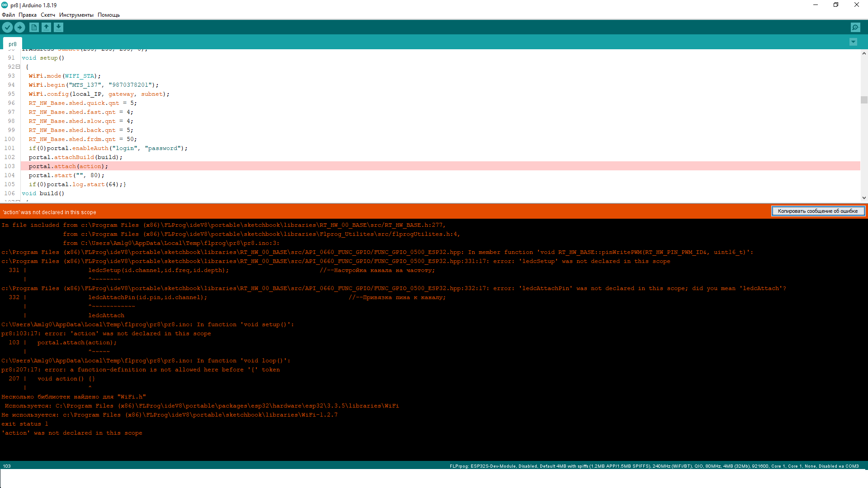868x488 pixels.
Task: Click the editor vertical scrollbar thumb
Action: click(864, 100)
